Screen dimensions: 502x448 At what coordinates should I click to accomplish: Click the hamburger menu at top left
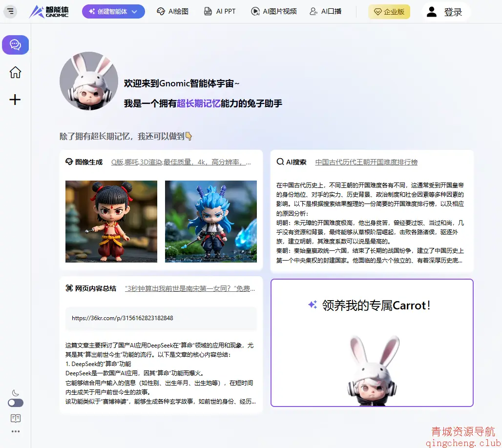coord(10,11)
